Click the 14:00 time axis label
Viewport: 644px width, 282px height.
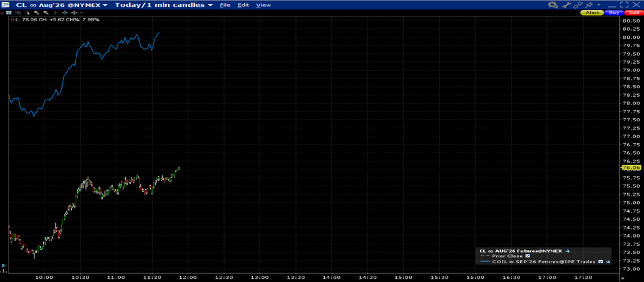tap(331, 277)
